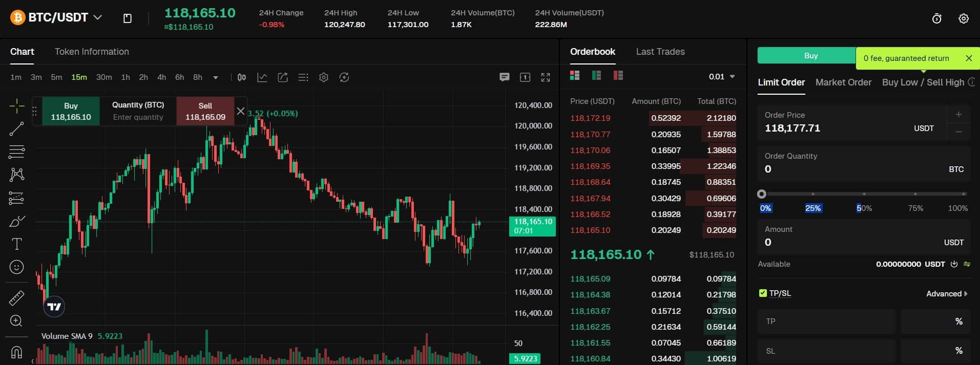The image size is (980, 365).
Task: Show only buy orders in orderbook
Action: [596, 75]
